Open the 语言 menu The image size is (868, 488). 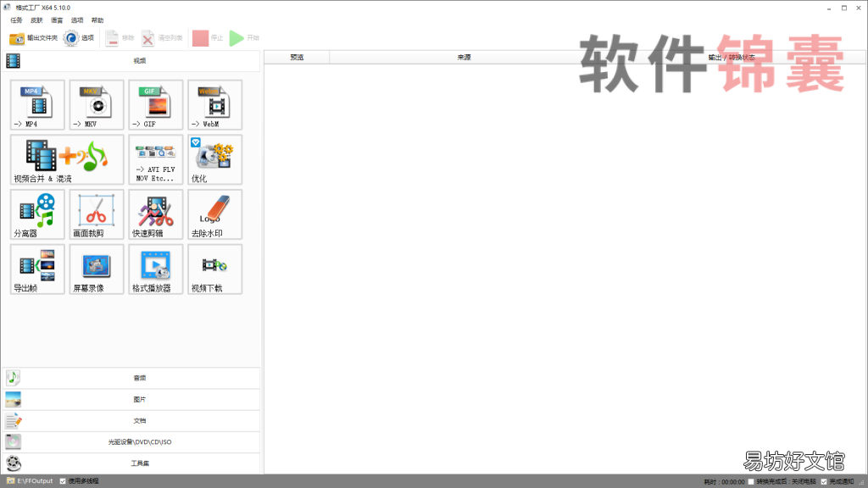pos(57,20)
